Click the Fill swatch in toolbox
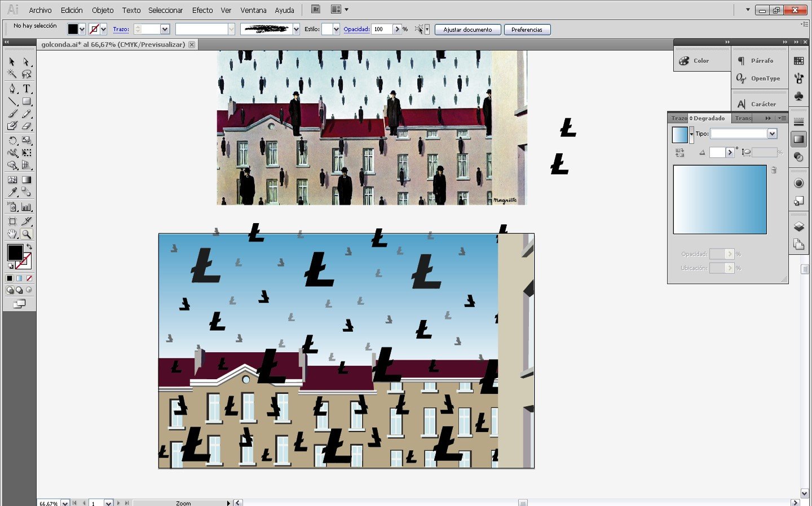The height and width of the screenshot is (506, 812). [15, 252]
